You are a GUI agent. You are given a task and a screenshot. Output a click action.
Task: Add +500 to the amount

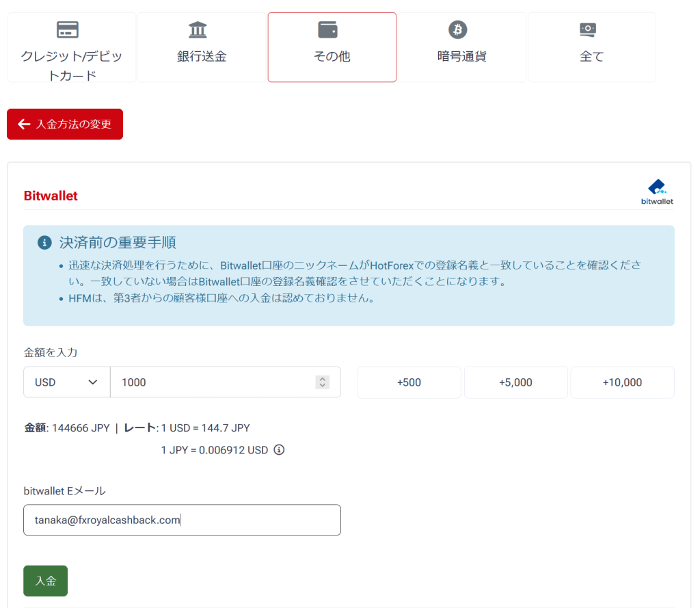pos(409,382)
